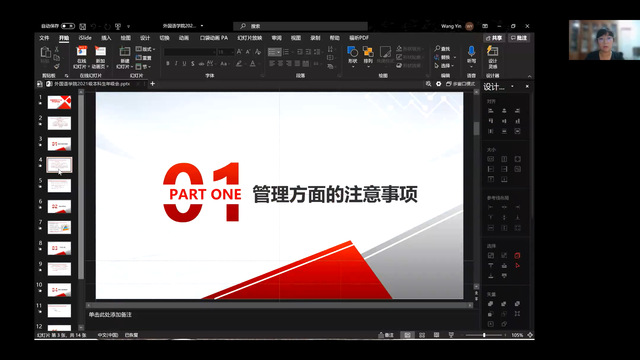Open the Layout dropdown in slides group
This screenshot has width=640, height=360.
[x=145, y=49]
